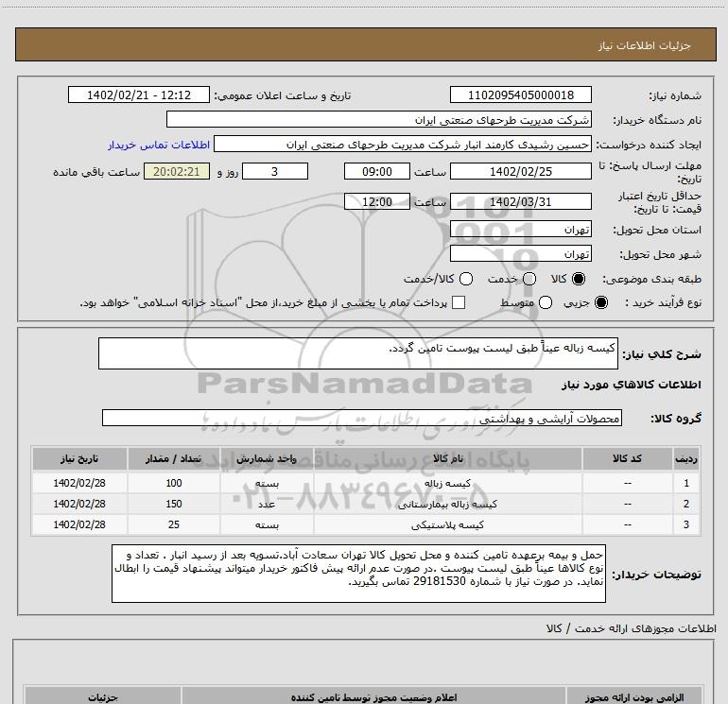Viewport: 728px width, 704px height.
Task: Click the کد کالا column header
Action: coord(627,458)
